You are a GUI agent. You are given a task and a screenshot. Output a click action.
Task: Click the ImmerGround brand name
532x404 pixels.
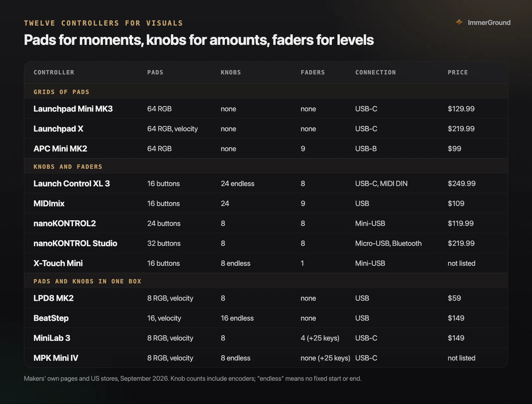(x=489, y=23)
